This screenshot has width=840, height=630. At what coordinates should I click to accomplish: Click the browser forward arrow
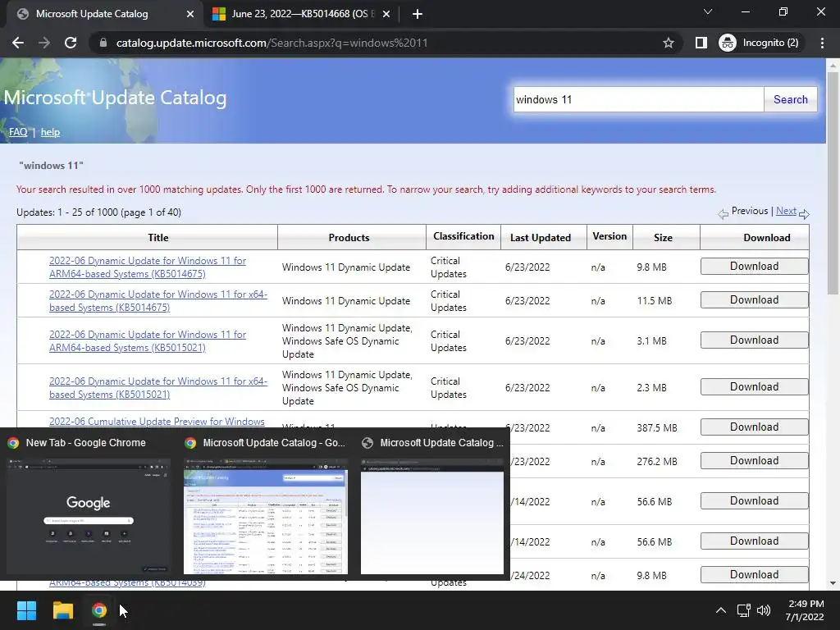tap(44, 43)
